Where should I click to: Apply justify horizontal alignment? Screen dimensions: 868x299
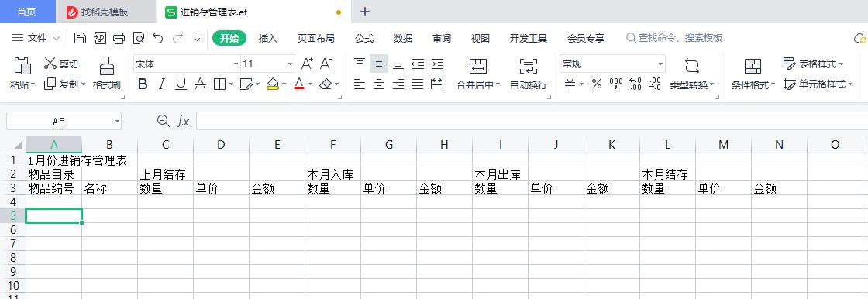(x=418, y=84)
